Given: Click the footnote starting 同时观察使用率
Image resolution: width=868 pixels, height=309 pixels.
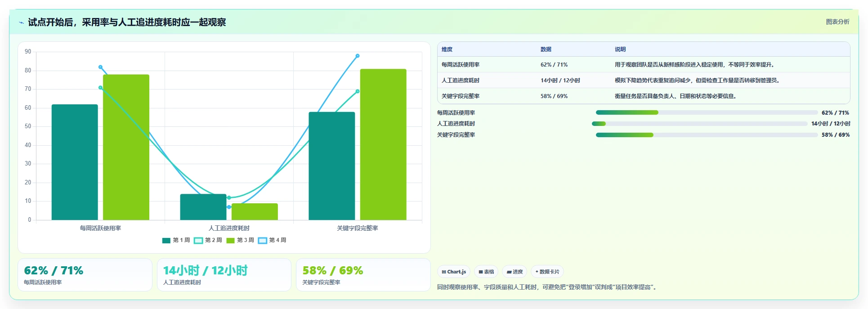Looking at the screenshot, I should 548,287.
